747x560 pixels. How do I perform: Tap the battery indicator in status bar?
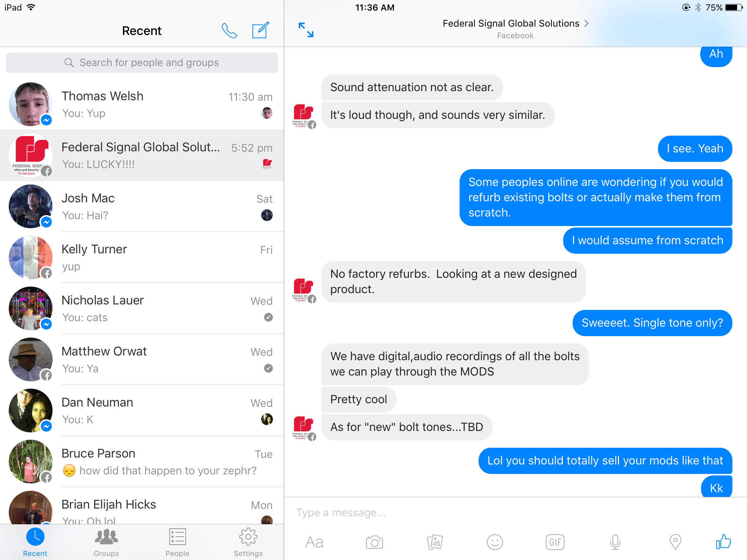tap(734, 8)
